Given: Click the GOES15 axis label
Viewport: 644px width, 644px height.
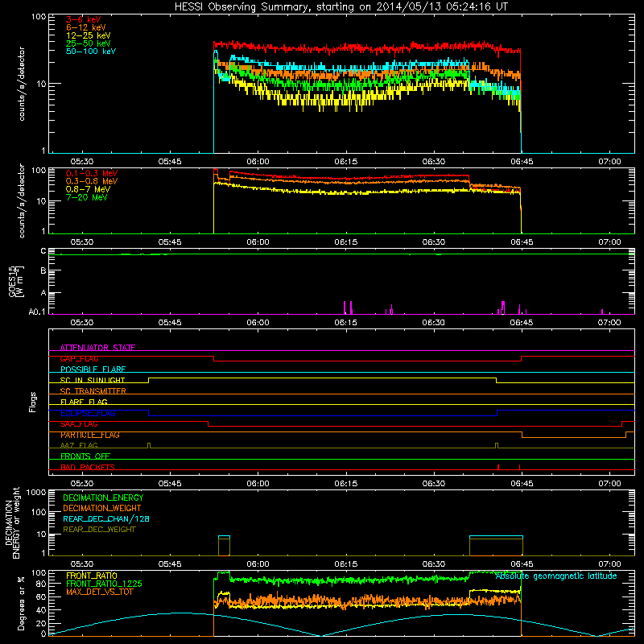Looking at the screenshot, I should (16, 281).
